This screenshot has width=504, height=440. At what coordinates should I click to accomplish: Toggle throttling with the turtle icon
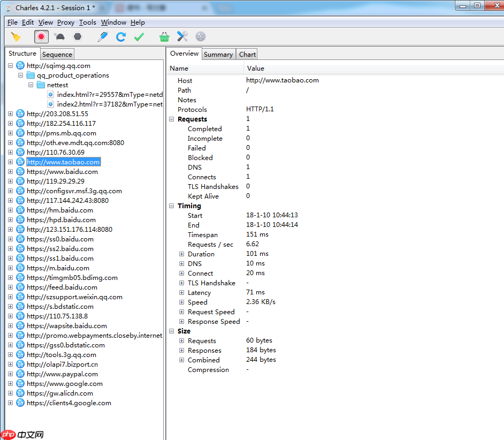pos(59,36)
